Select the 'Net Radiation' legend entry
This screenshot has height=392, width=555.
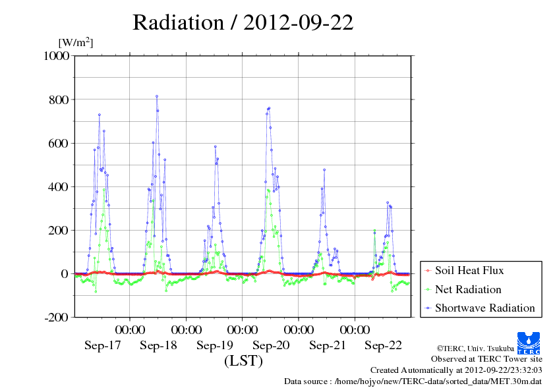click(x=468, y=289)
